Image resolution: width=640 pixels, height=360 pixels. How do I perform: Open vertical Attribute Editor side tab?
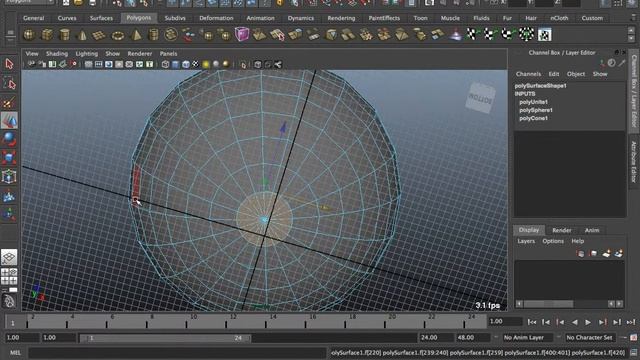(633, 162)
